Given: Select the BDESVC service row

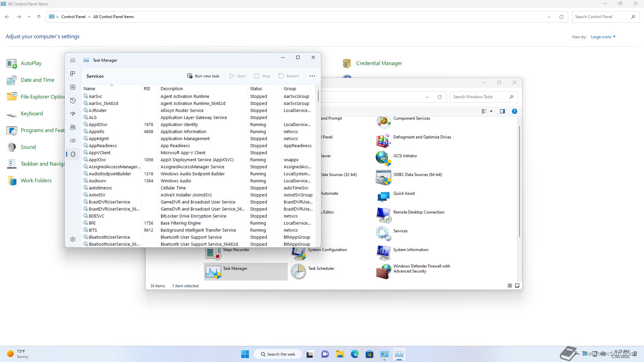Looking at the screenshot, I should [x=199, y=216].
